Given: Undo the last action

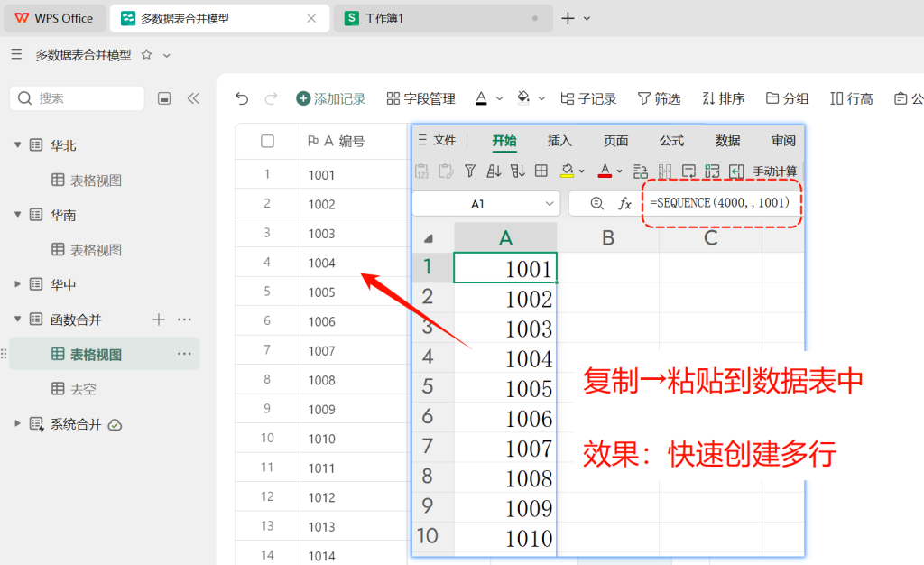Looking at the screenshot, I should 242,98.
